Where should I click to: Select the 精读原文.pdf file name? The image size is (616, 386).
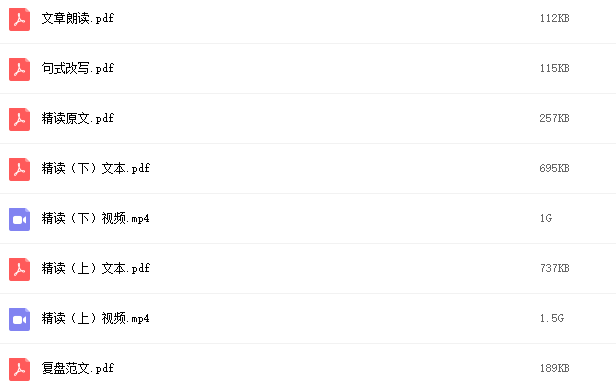[x=78, y=118]
